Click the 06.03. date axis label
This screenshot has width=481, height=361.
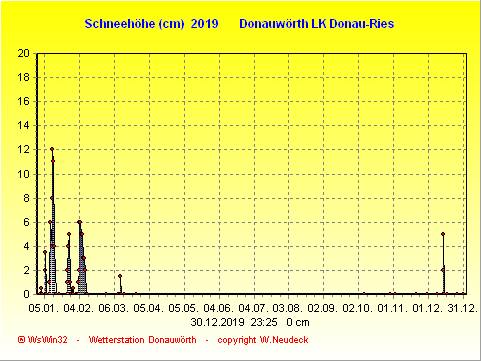tap(114, 308)
